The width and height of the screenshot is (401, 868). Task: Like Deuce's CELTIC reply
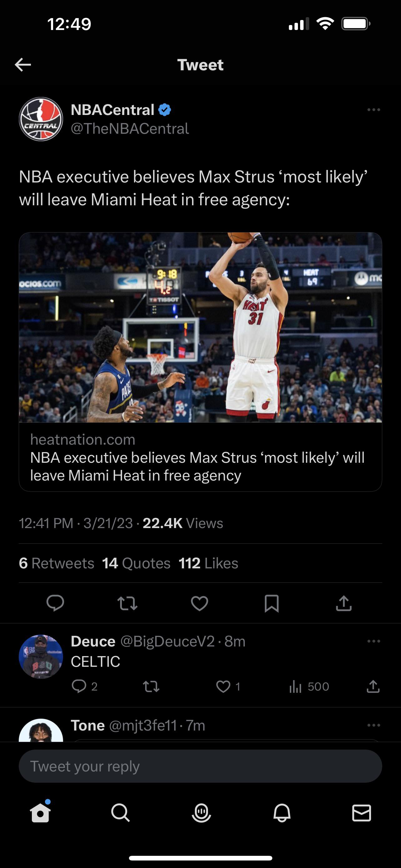coord(223,686)
